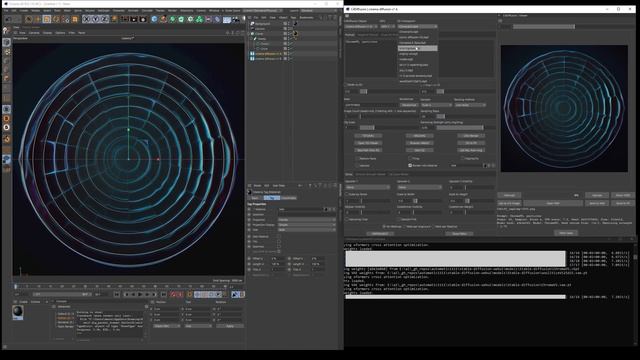
Task: Click the Interrupt button in viewer panel
Action: point(509,196)
